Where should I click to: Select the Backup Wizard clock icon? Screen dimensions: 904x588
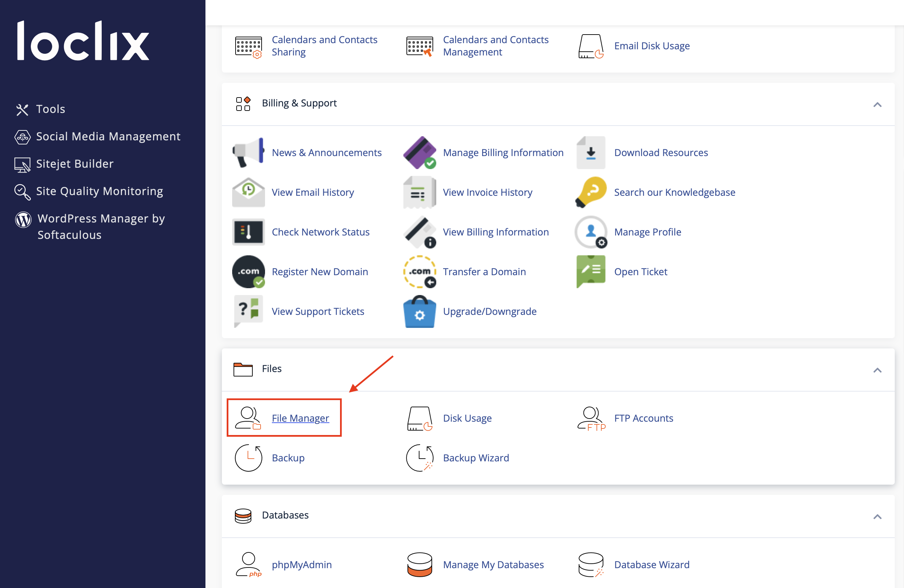[x=419, y=458]
